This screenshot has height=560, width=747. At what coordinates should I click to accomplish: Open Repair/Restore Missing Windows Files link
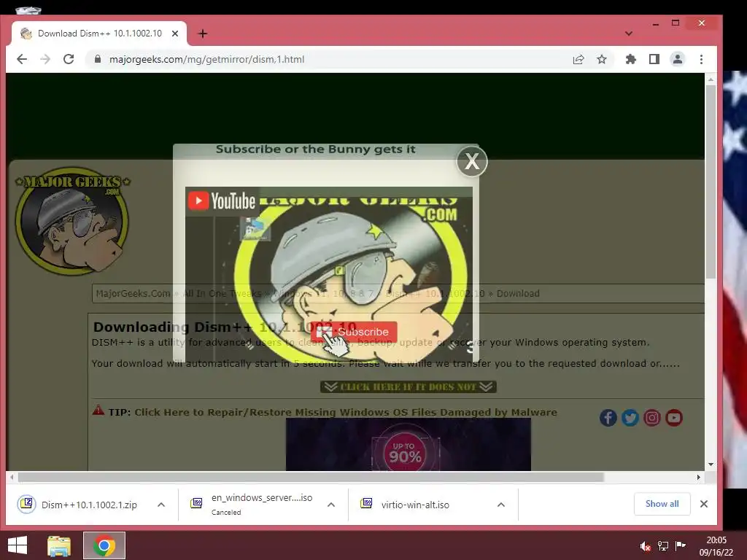(x=345, y=412)
